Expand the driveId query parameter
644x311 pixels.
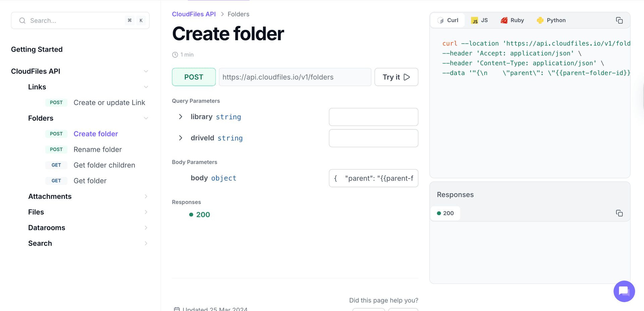click(x=180, y=138)
